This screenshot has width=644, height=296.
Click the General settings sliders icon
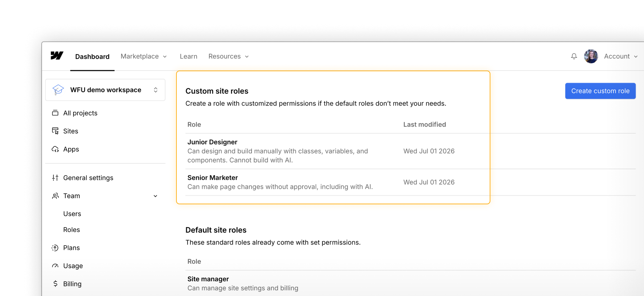coord(55,178)
